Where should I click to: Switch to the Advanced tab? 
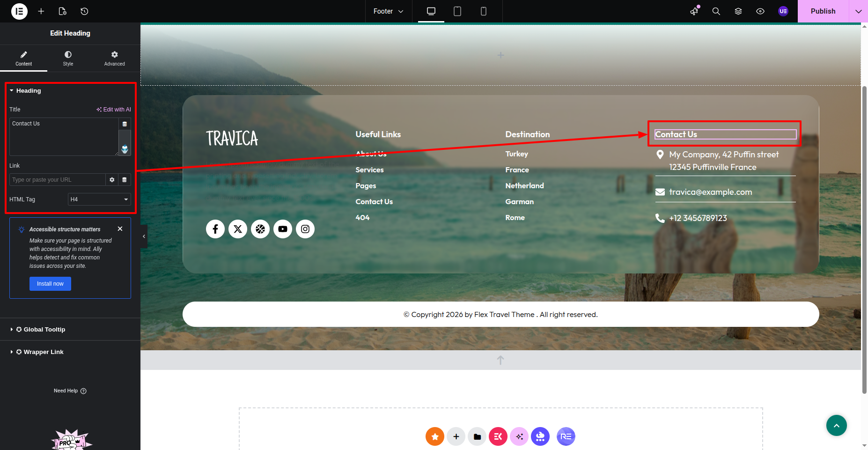pyautogui.click(x=114, y=59)
